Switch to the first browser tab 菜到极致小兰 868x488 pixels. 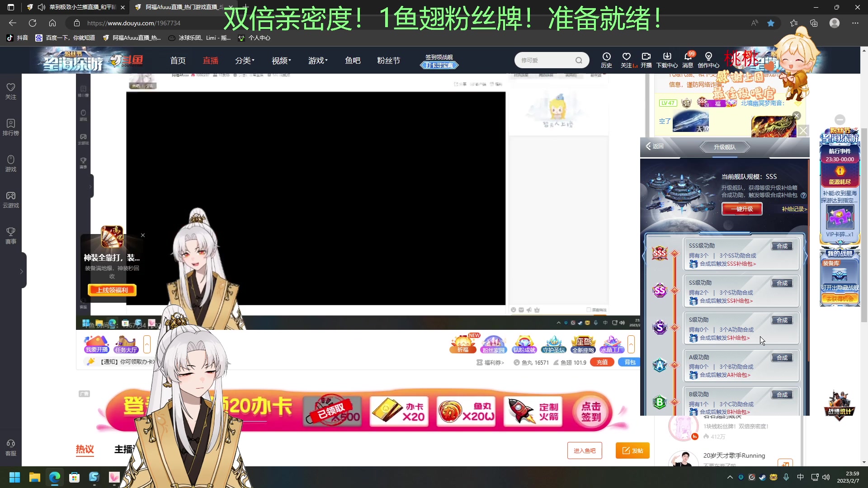(x=75, y=7)
